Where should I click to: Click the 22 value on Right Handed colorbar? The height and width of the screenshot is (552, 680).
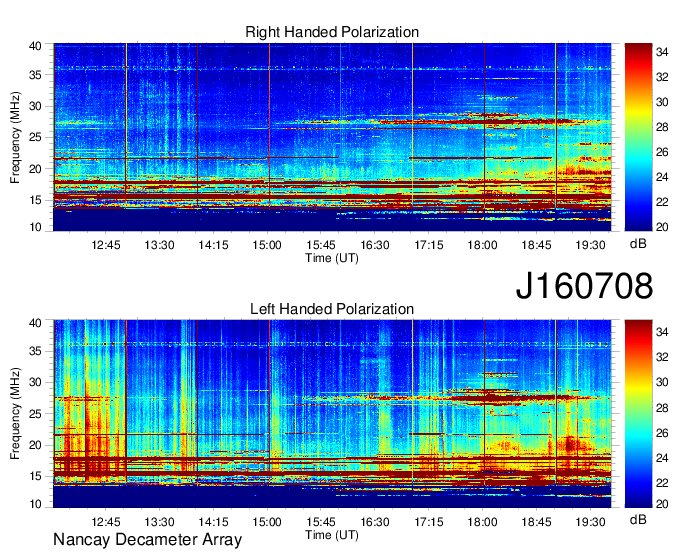[x=662, y=202]
